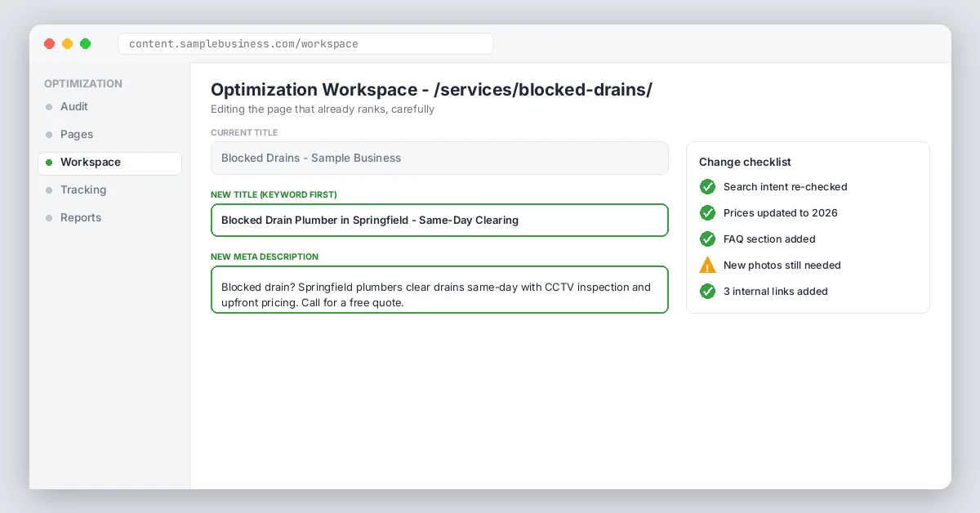
Task: Click the 'Prices updated to 2026' text
Action: [781, 213]
